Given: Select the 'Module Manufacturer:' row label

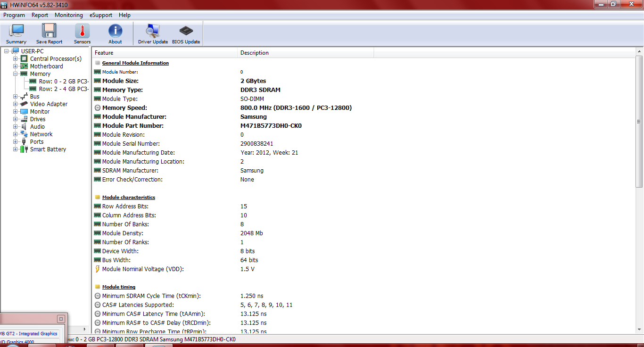Looking at the screenshot, I should [134, 117].
